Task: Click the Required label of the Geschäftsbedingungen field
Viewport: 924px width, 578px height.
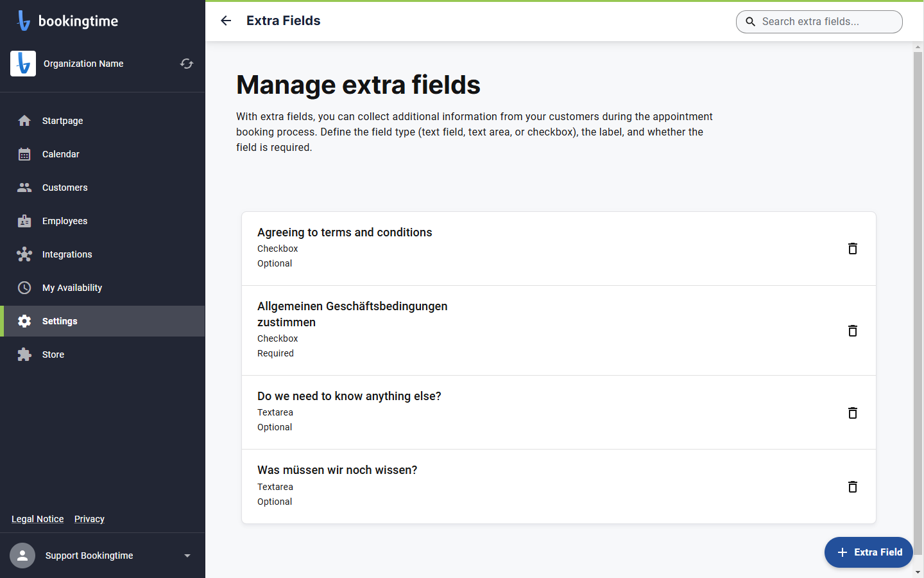Action: click(275, 353)
